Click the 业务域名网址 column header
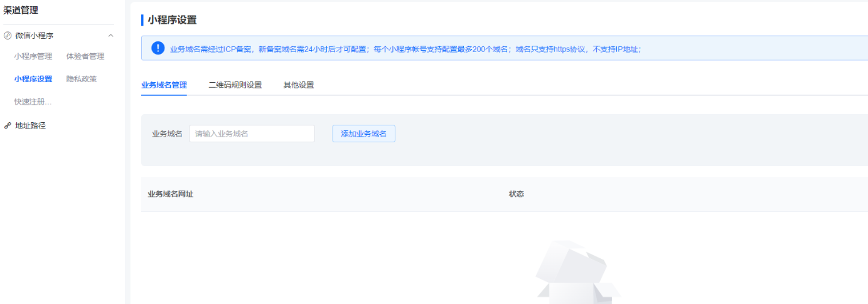This screenshot has width=868, height=304. 170,194
